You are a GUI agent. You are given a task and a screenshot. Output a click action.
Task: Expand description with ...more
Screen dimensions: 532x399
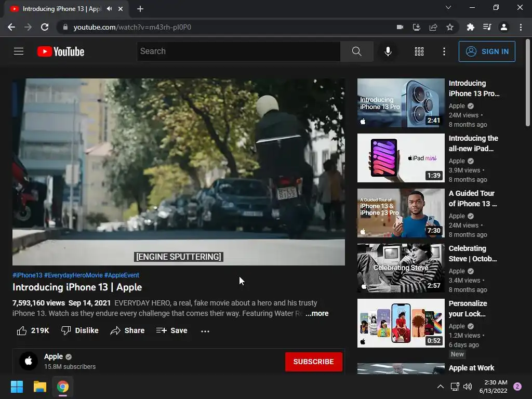pos(317,313)
